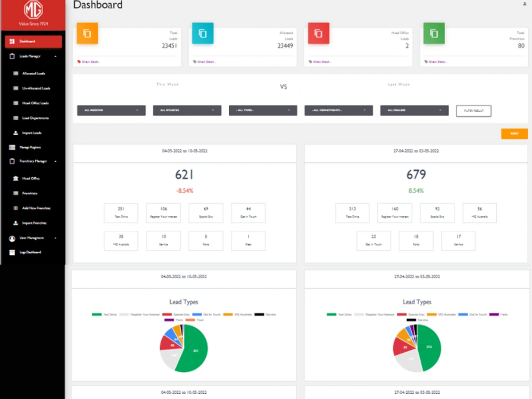Click the Test Drive 351 count box

pyautogui.click(x=121, y=213)
